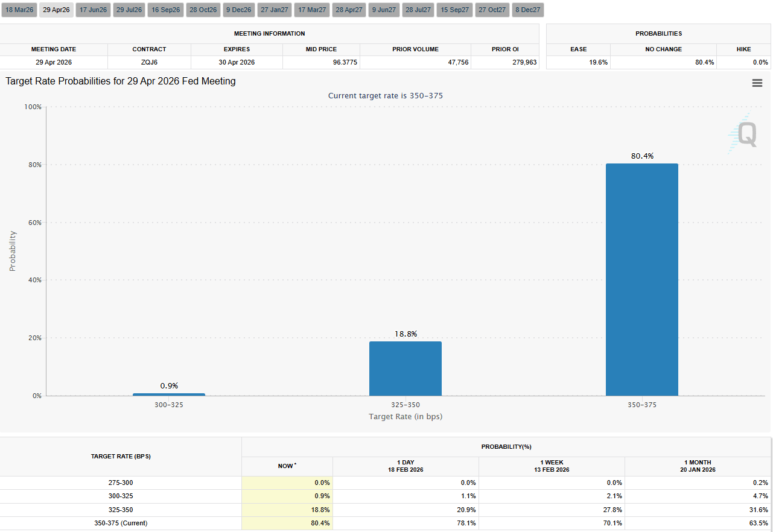View probabilities for the 27 Jan27 meeting
The width and height of the screenshot is (773, 532).
pyautogui.click(x=274, y=9)
